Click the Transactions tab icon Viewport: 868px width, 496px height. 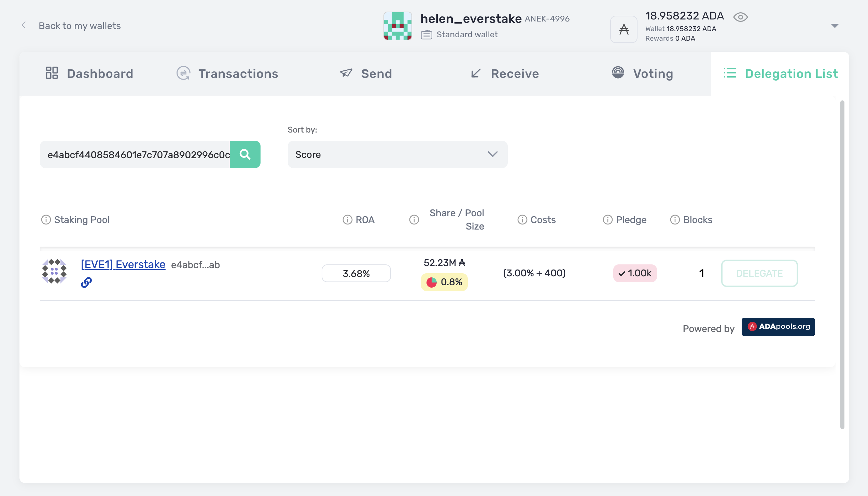tap(183, 73)
